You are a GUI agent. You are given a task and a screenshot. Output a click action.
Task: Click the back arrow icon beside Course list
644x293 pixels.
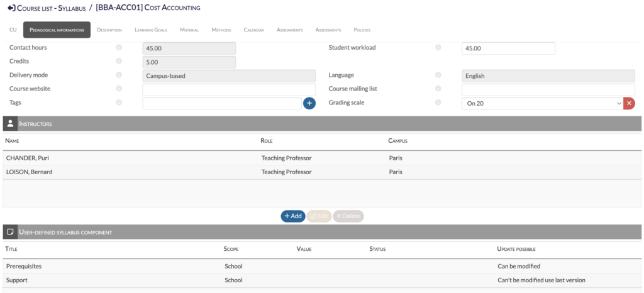click(11, 8)
